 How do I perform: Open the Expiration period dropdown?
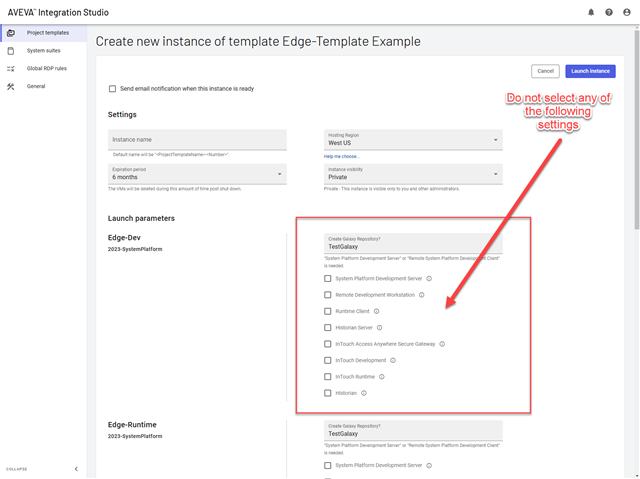(x=197, y=174)
